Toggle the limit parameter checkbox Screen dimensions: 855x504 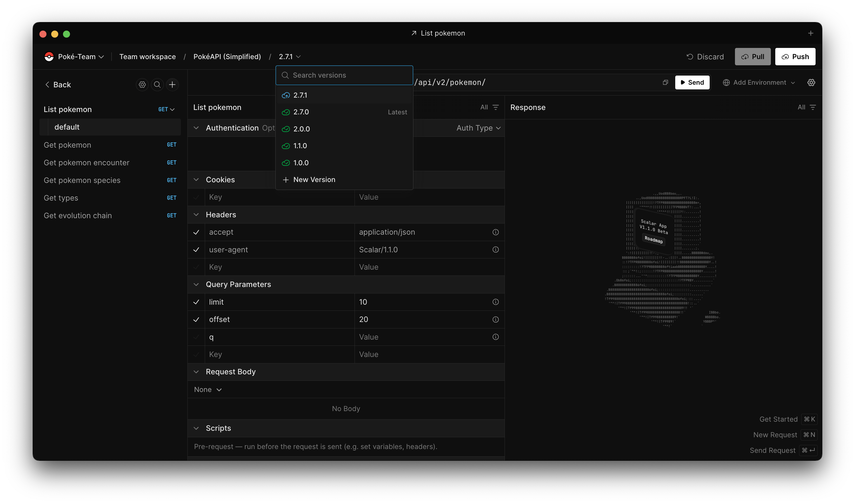tap(196, 302)
